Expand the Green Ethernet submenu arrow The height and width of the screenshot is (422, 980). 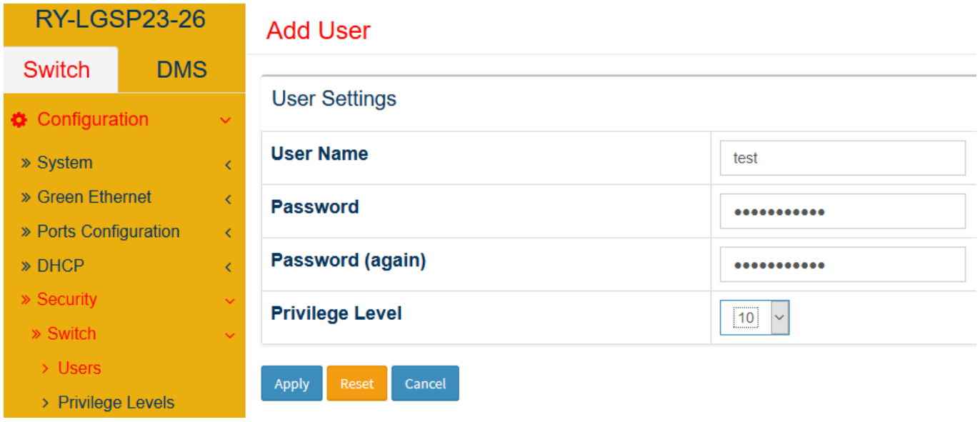click(x=228, y=199)
